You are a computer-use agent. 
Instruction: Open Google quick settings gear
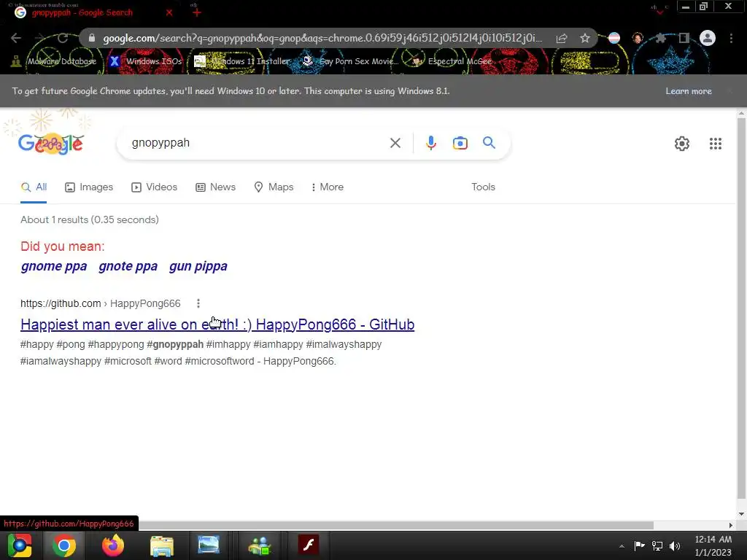(682, 144)
